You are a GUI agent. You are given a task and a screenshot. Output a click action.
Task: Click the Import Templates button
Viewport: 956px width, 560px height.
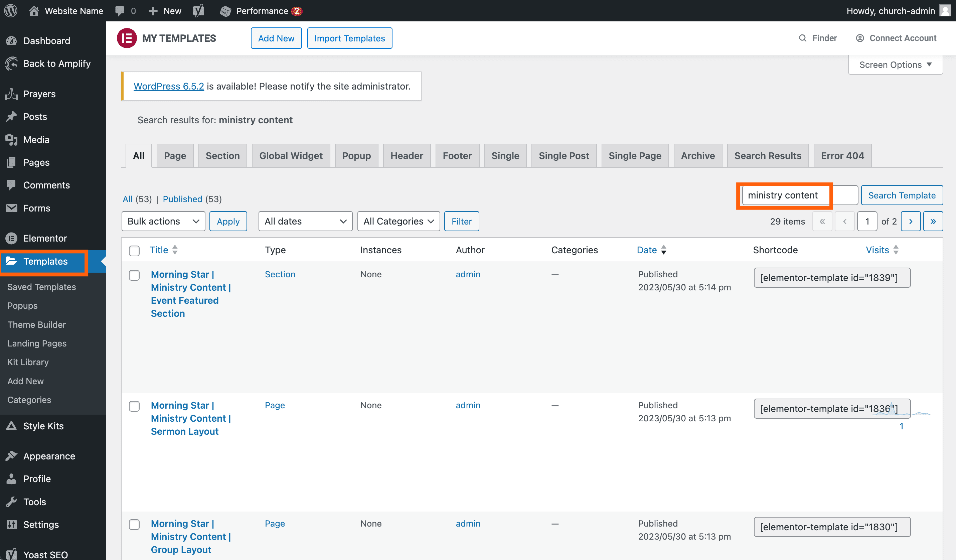pos(349,38)
